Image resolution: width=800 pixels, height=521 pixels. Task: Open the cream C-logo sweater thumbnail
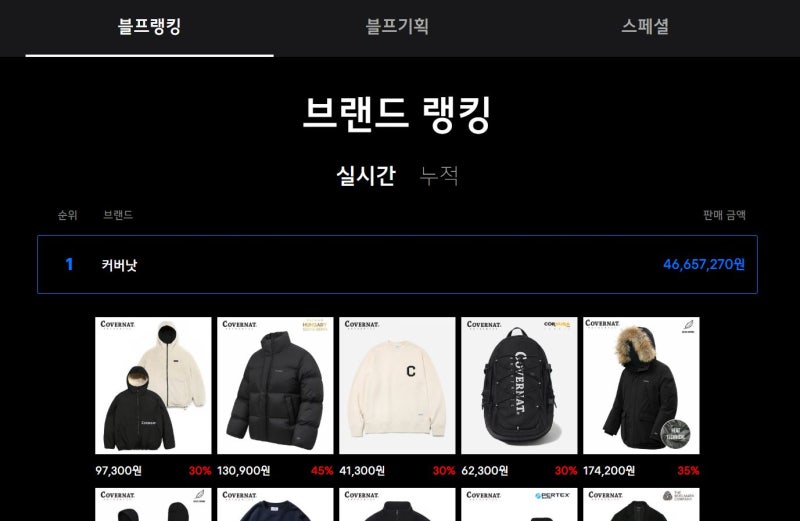click(397, 385)
